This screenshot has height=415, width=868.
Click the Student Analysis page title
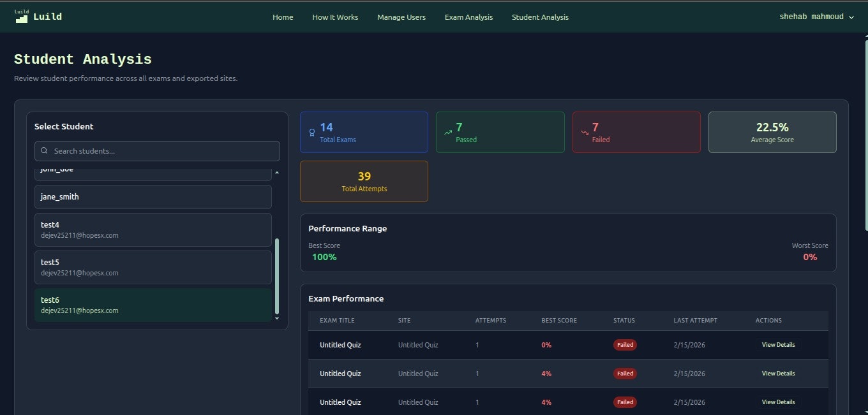(83, 59)
